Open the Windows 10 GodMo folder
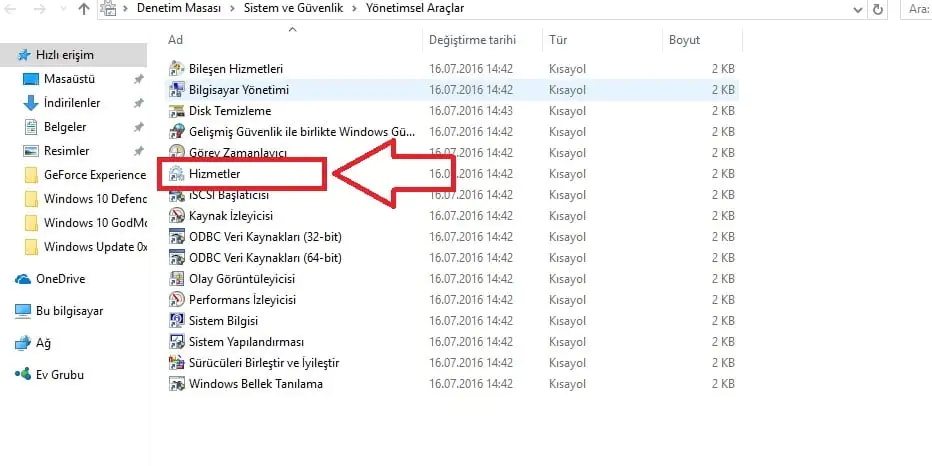 86,223
